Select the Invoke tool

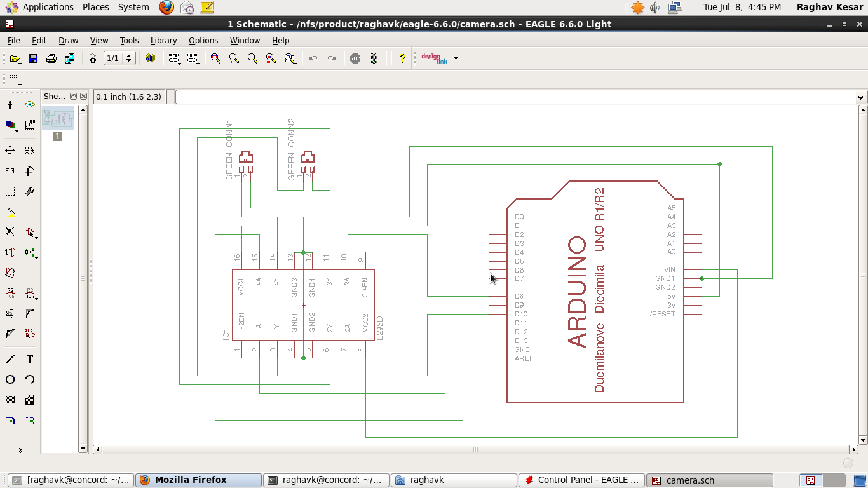[x=30, y=334]
